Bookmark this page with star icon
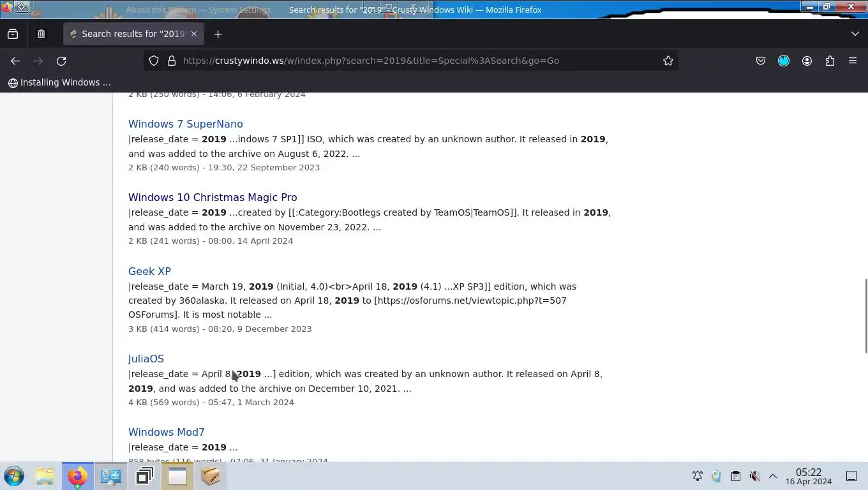The image size is (868, 490). [x=668, y=61]
